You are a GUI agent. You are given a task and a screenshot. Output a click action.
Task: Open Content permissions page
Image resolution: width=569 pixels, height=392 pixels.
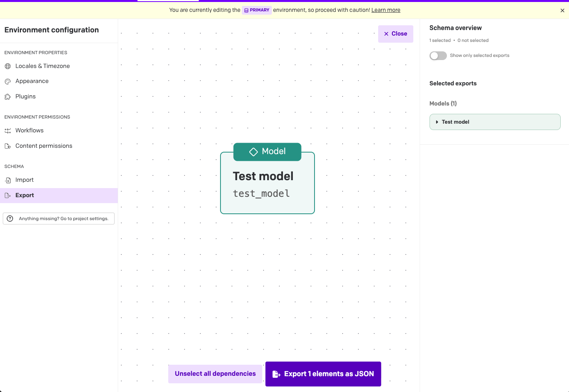(44, 146)
